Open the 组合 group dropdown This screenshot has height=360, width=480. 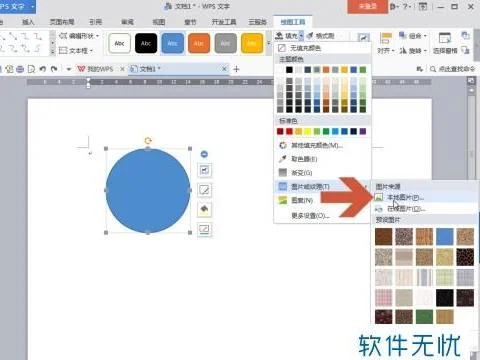[413, 36]
